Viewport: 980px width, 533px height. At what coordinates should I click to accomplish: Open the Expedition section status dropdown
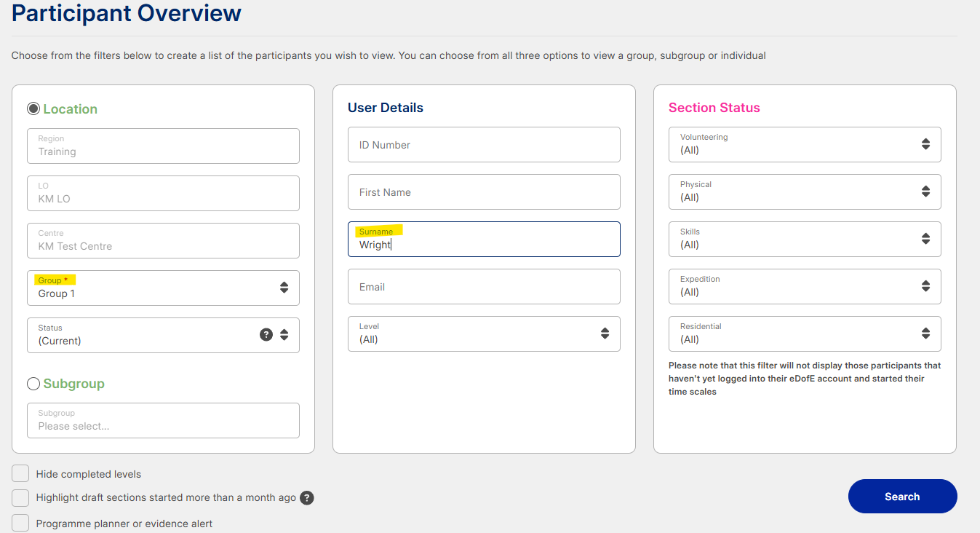pyautogui.click(x=805, y=286)
